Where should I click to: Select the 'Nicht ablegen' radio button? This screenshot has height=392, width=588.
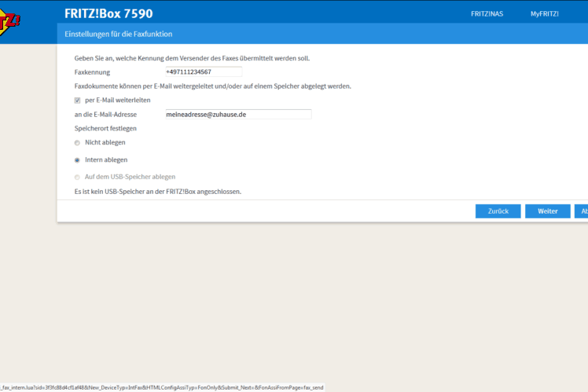[x=77, y=143]
